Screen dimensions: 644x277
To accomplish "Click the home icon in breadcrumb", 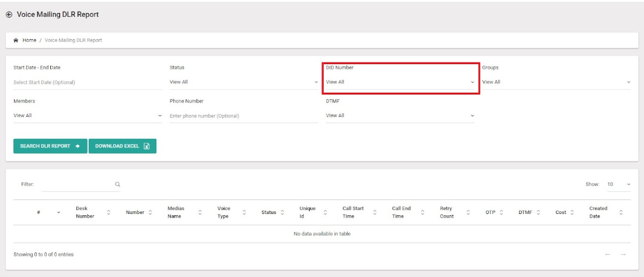I will point(16,40).
